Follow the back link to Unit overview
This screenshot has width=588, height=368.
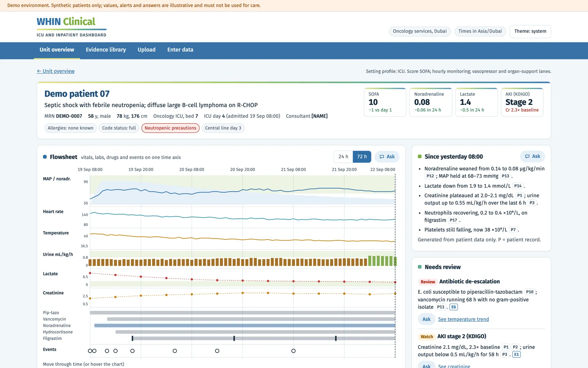55,71
